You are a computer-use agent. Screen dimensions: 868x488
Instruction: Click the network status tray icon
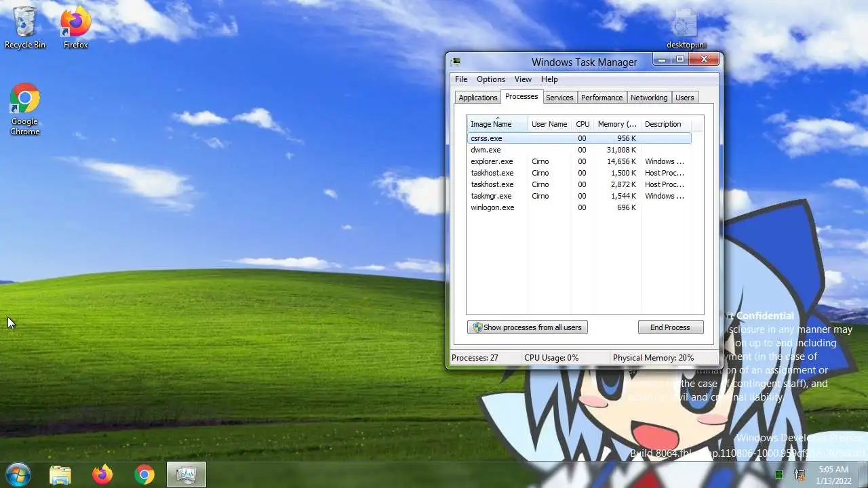800,475
